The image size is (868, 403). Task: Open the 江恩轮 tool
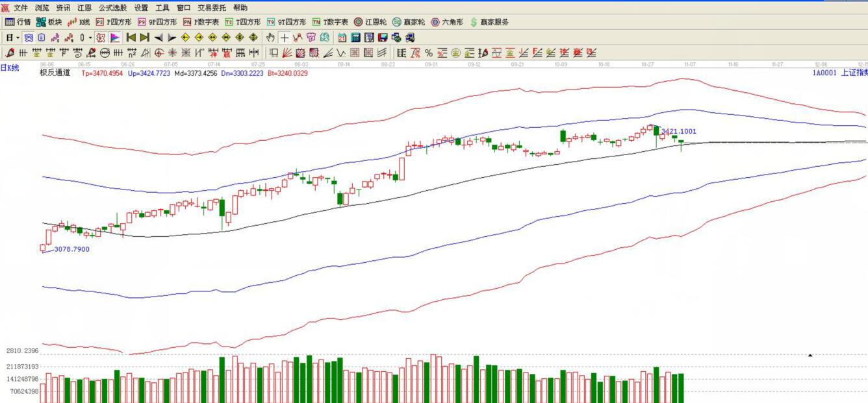pyautogui.click(x=370, y=22)
